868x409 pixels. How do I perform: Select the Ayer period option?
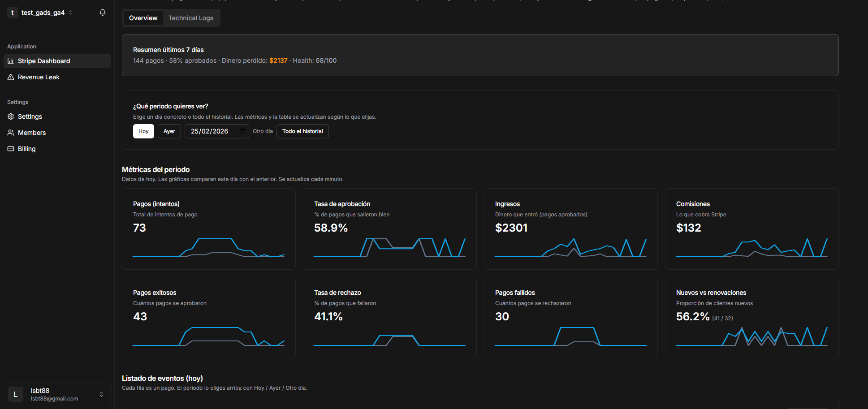[x=169, y=131]
